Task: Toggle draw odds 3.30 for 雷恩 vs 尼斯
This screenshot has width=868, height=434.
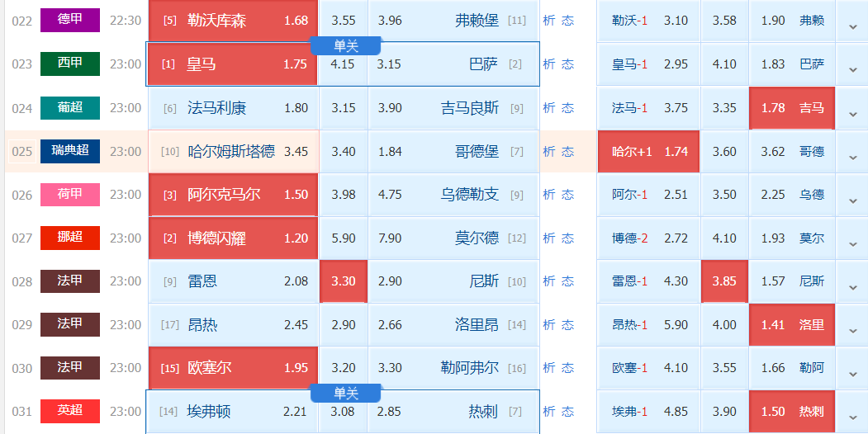Action: [344, 281]
